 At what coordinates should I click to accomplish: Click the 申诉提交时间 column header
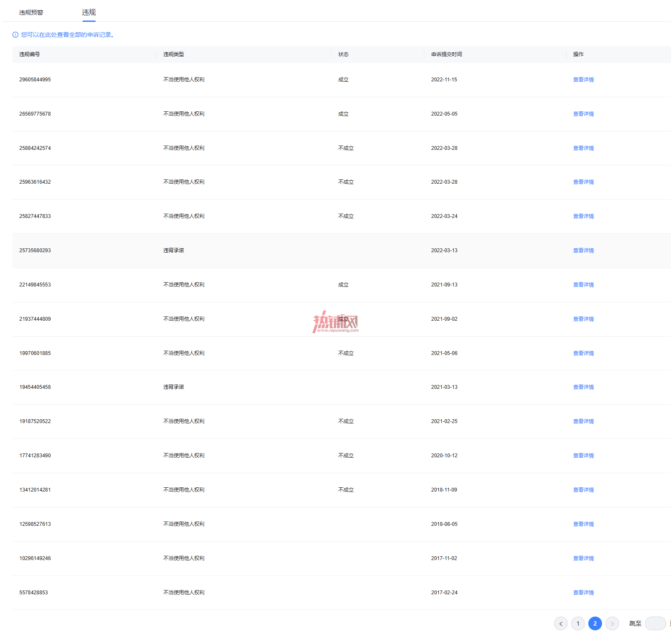[446, 54]
